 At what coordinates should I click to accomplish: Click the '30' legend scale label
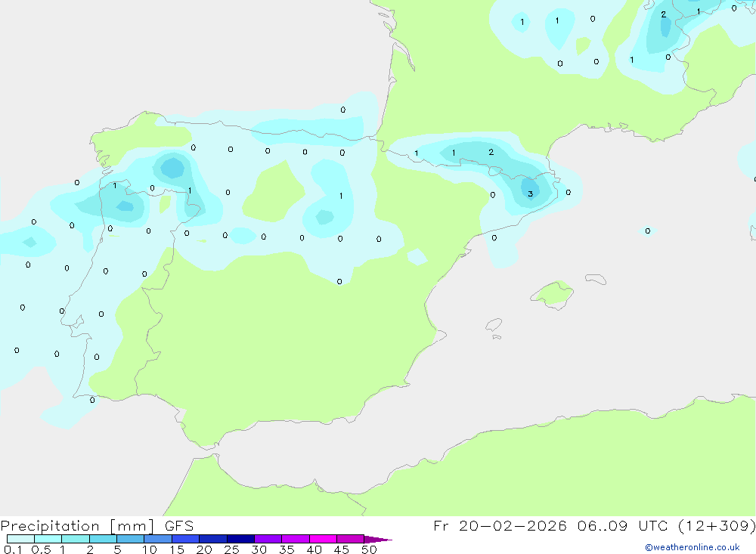click(259, 549)
